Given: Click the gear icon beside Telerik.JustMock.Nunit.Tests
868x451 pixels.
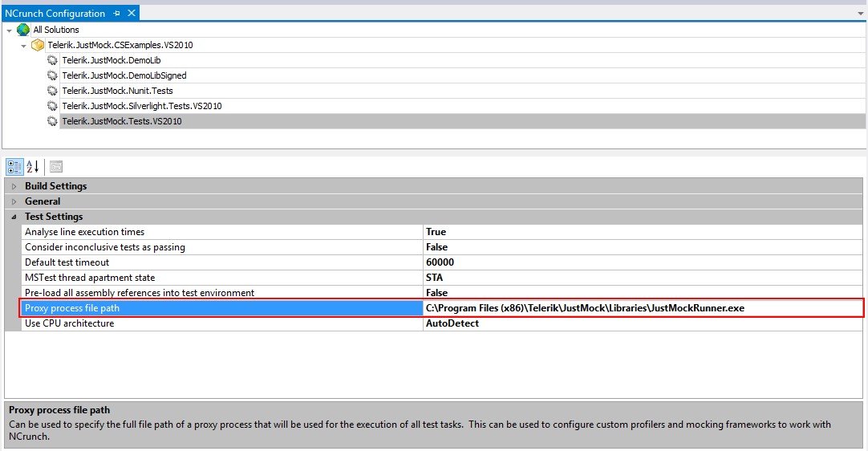Looking at the screenshot, I should click(x=52, y=91).
